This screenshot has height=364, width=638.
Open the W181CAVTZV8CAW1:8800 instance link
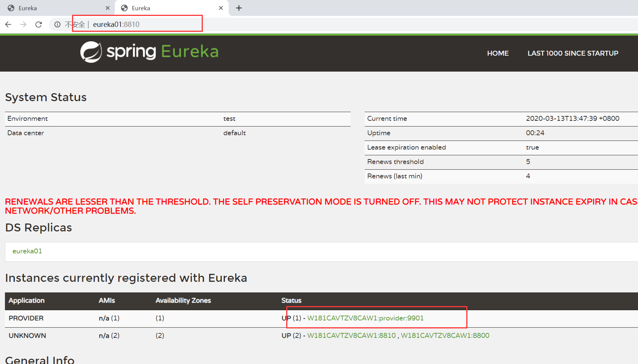(445, 336)
